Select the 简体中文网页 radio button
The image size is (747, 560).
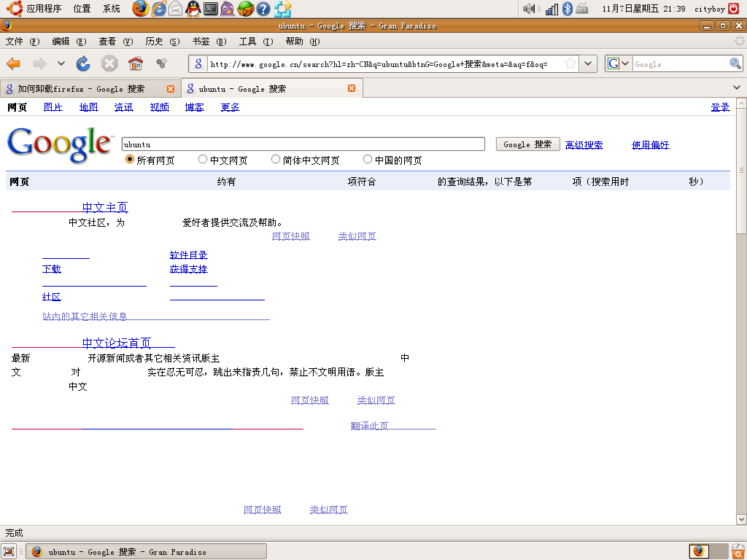point(275,160)
